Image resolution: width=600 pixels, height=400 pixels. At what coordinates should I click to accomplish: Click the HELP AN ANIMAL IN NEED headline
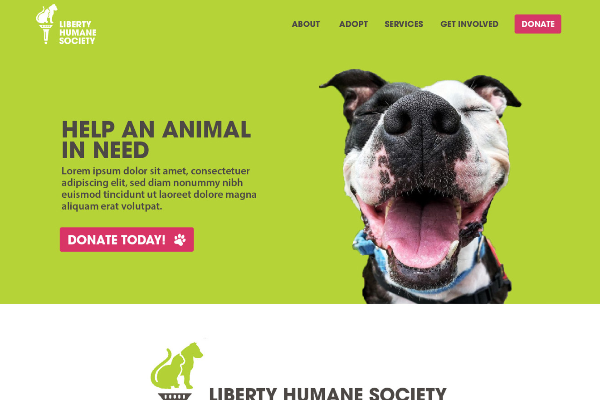pyautogui.click(x=156, y=139)
